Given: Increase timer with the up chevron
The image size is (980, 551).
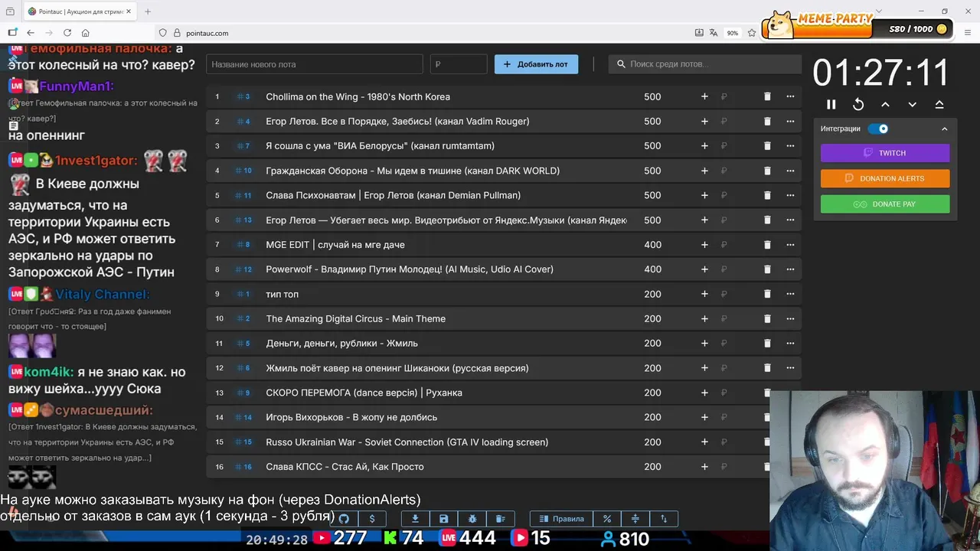Looking at the screenshot, I should pos(885,104).
